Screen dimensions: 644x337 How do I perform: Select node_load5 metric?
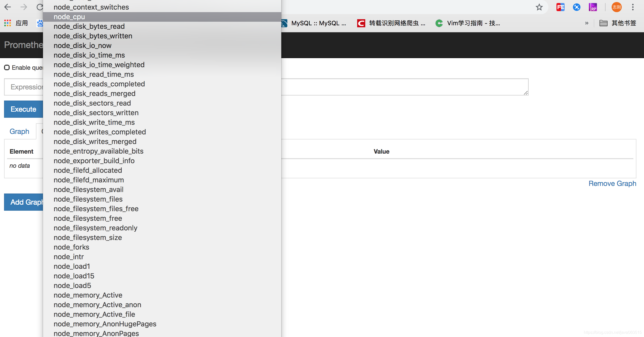pos(162,285)
